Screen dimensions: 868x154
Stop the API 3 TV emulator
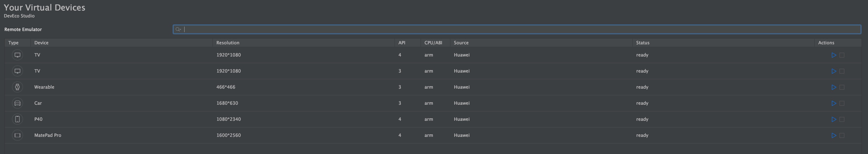(x=842, y=71)
